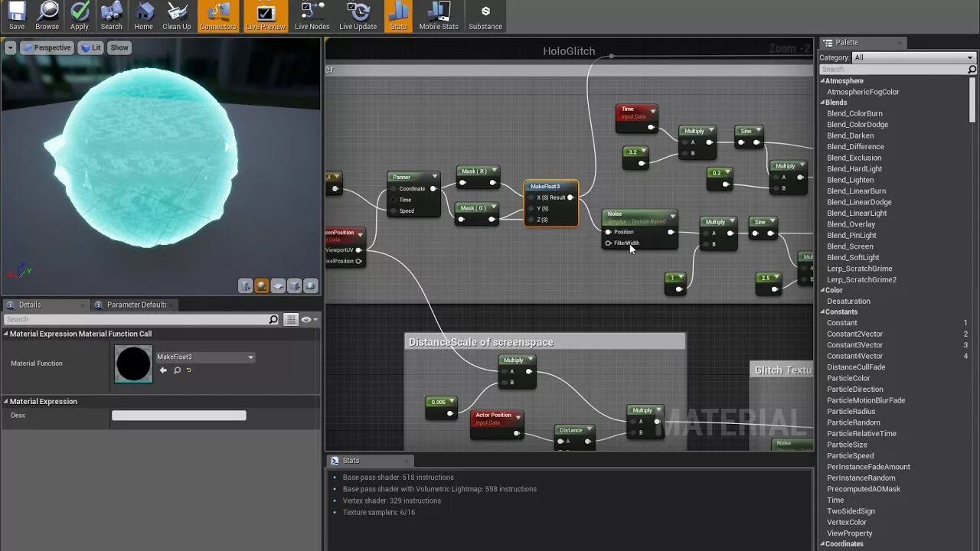Image resolution: width=980 pixels, height=551 pixels.
Task: Select the Time palette entry
Action: [835, 500]
